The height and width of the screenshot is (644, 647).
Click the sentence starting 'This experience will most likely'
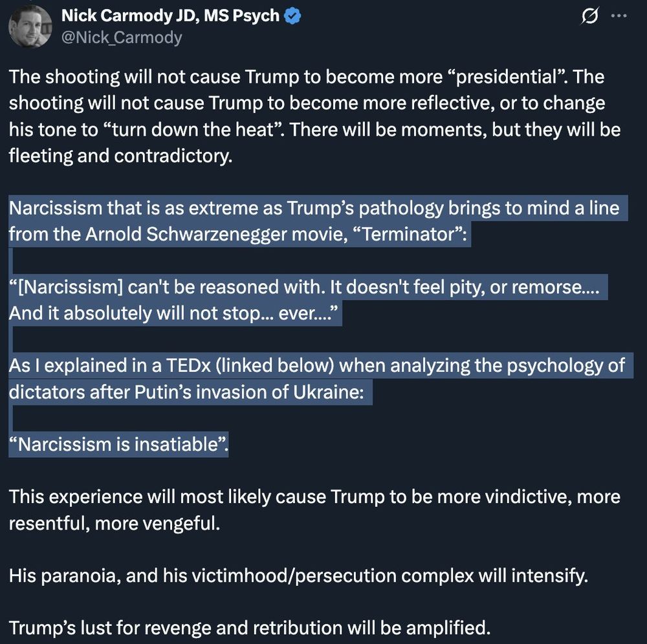[314, 510]
